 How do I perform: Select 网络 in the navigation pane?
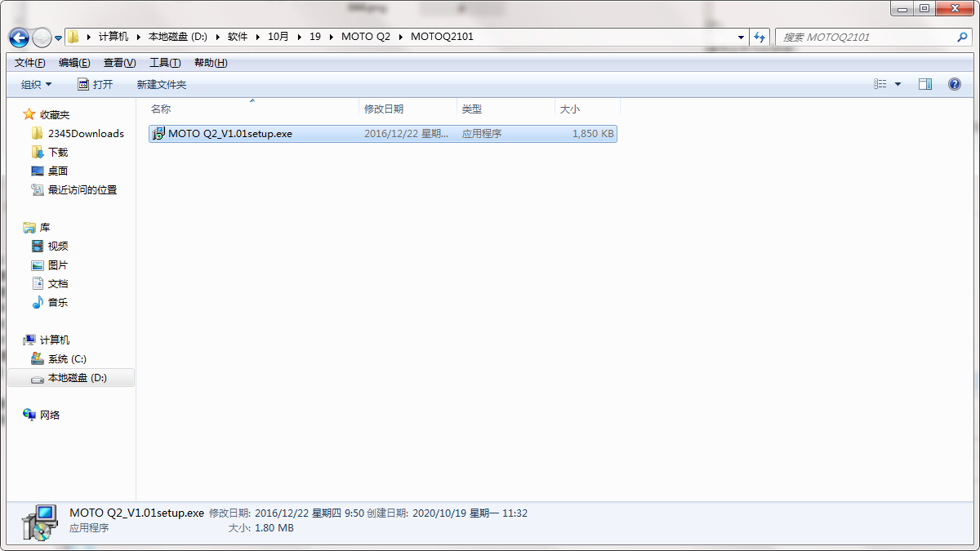50,415
